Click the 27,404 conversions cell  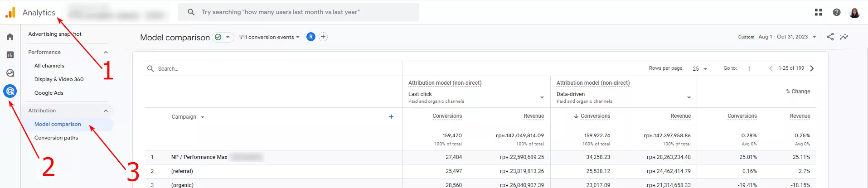tap(454, 157)
